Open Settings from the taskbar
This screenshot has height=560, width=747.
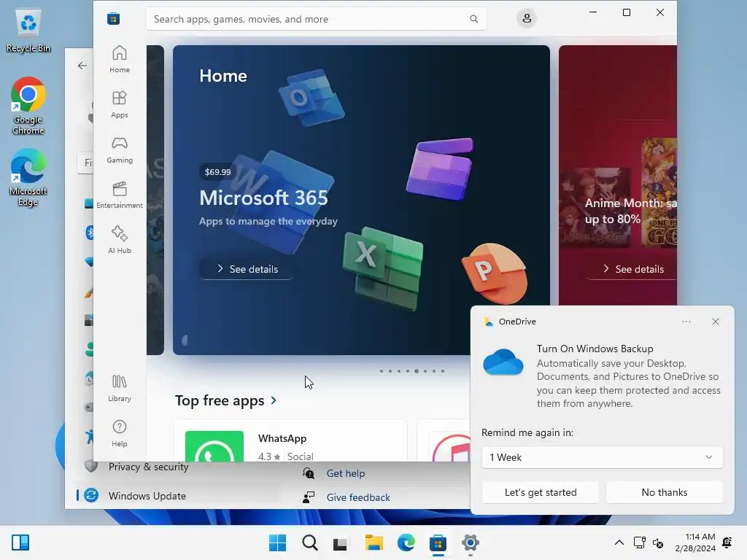pos(471,542)
